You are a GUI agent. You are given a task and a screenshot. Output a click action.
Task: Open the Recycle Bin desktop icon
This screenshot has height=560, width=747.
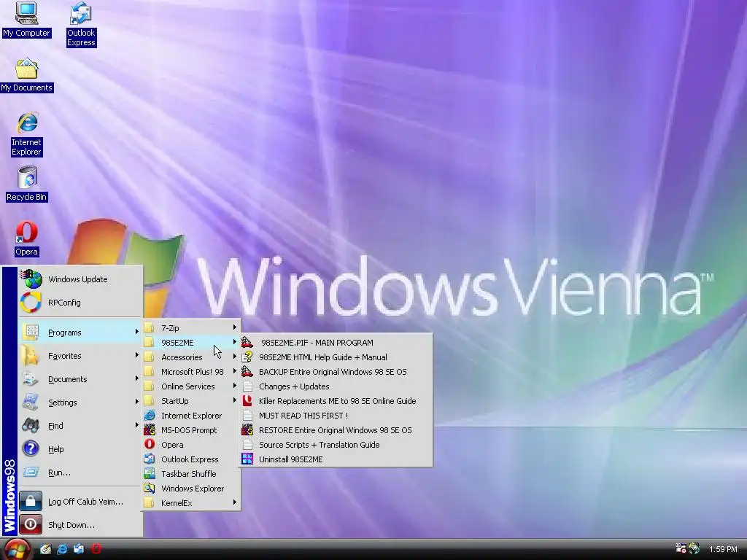click(27, 184)
